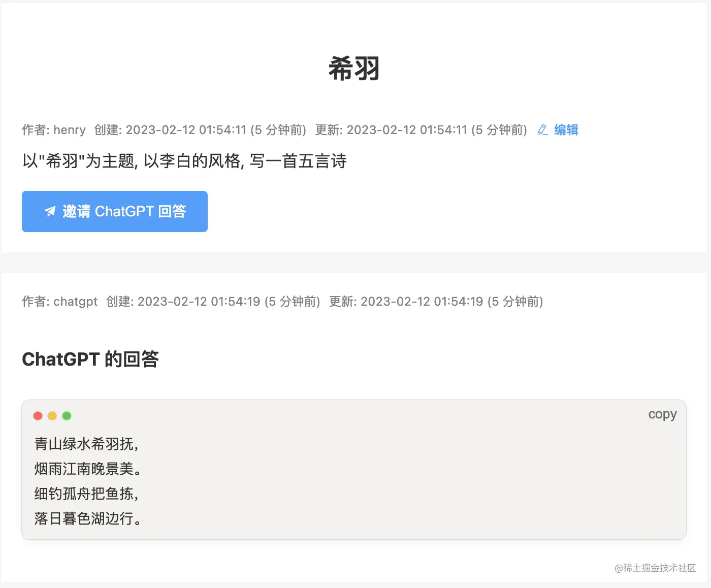Click the 邀请 ChatGPT 回答 button
Image resolution: width=711 pixels, height=588 pixels.
[x=115, y=211]
